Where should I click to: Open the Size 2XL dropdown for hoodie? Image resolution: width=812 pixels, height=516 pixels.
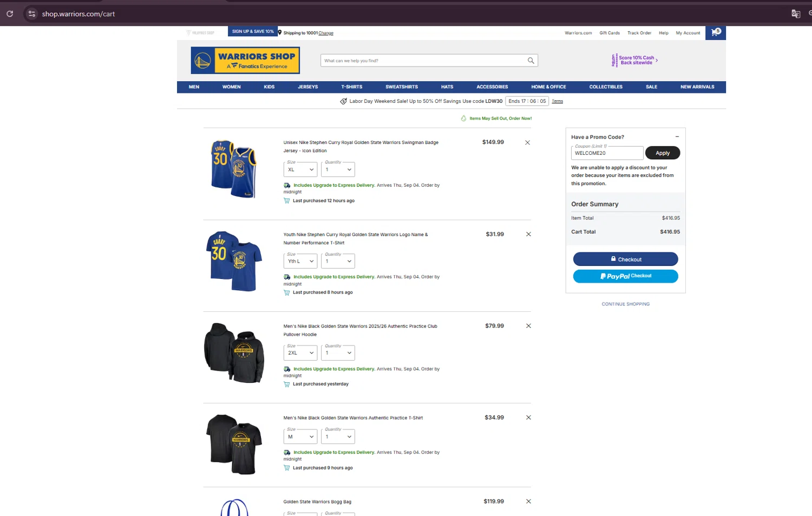tap(300, 352)
